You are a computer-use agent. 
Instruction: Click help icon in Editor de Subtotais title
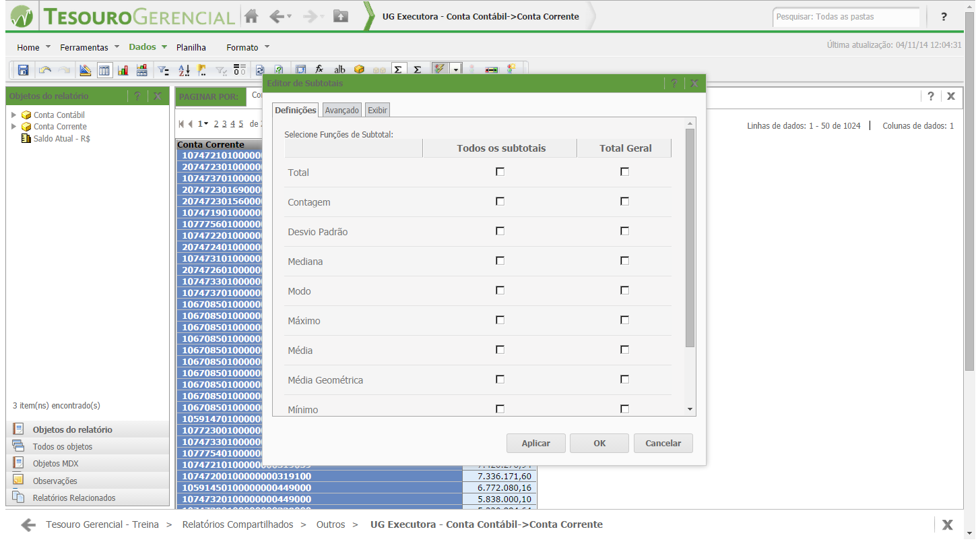coord(674,84)
